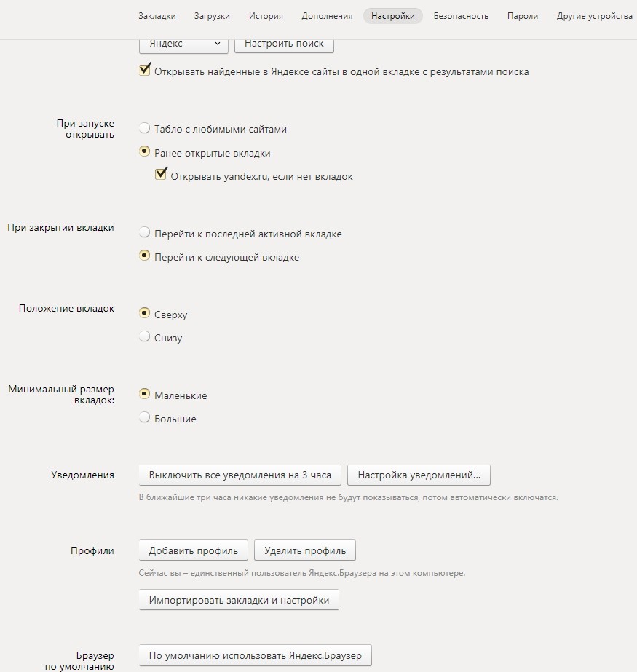Toggle Открывать yandex.ru, если нет вкладок checkbox
This screenshot has height=672, width=637.
click(x=161, y=175)
